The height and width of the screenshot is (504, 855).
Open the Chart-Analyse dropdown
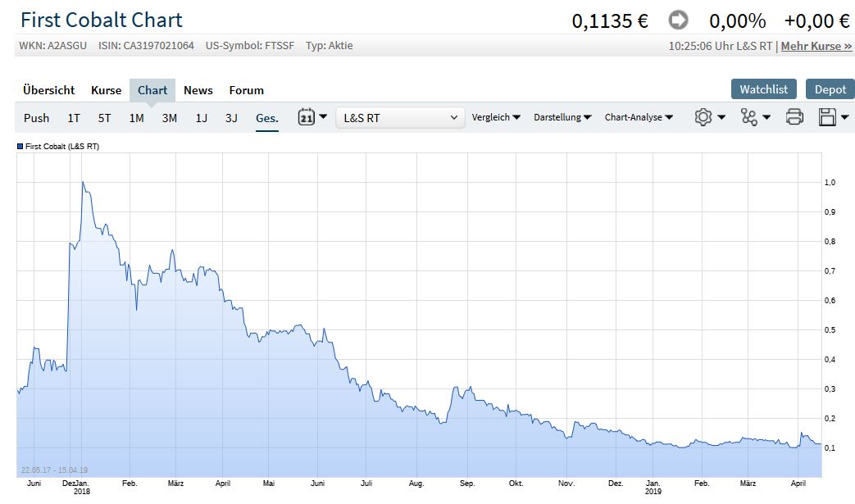click(x=639, y=117)
